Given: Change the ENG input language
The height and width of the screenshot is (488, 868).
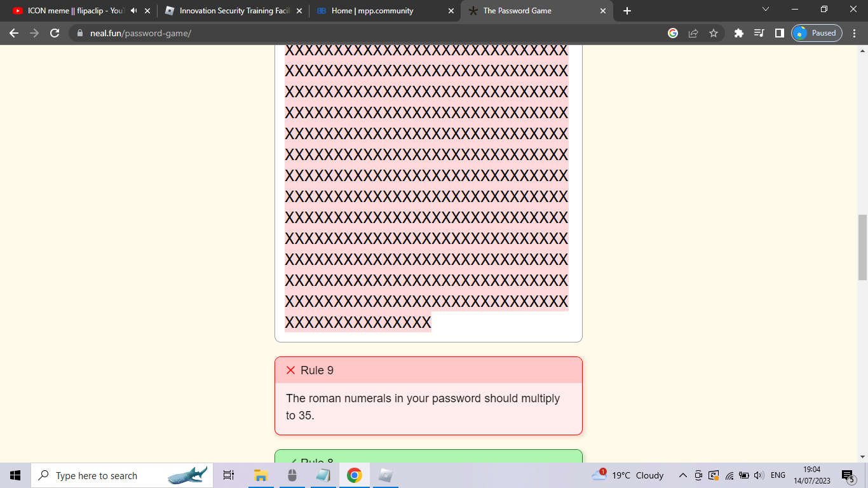Looking at the screenshot, I should [x=778, y=475].
